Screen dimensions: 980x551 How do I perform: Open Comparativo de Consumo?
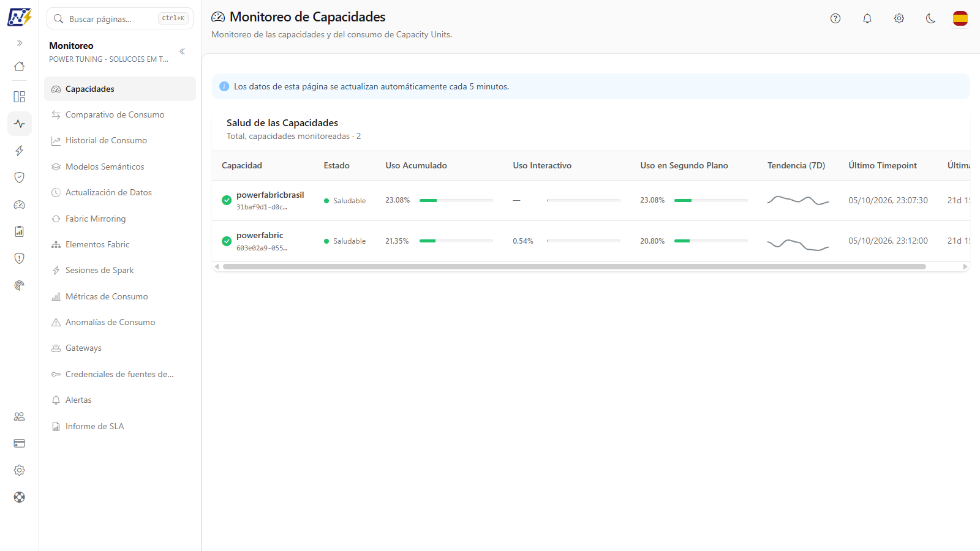click(x=120, y=114)
